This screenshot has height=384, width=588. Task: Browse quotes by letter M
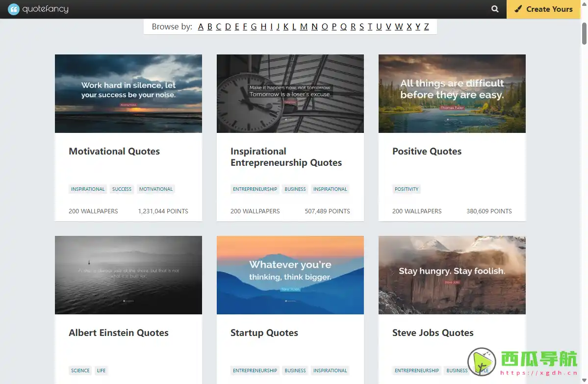pos(304,27)
